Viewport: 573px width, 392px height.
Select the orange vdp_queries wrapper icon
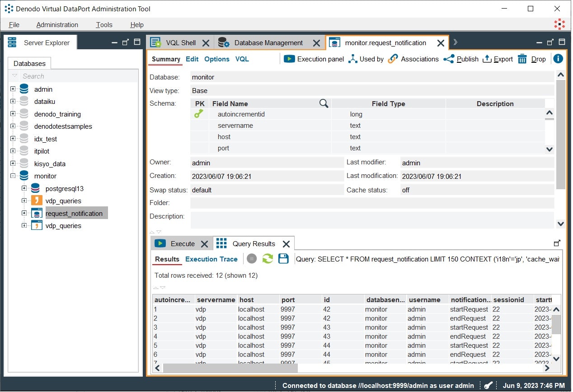[37, 201]
